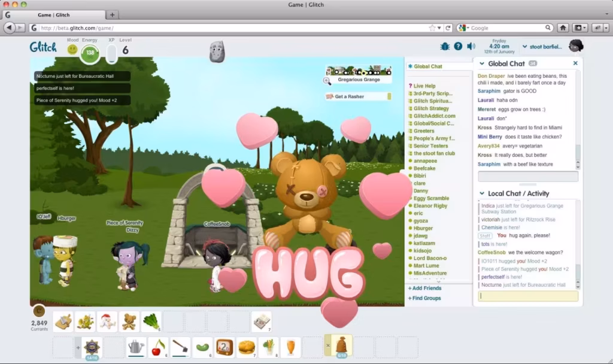Collapse the Global Chat panel

482,63
